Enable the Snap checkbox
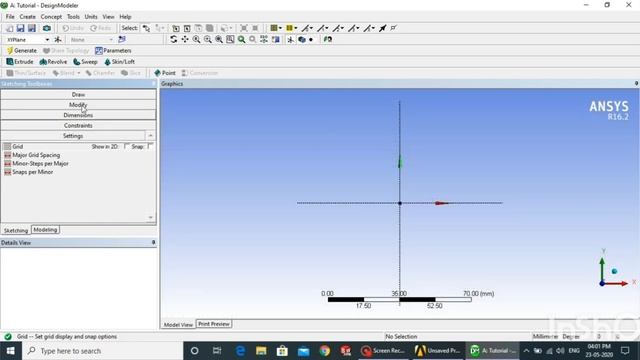Screen dimensions: 640x360 150,146
